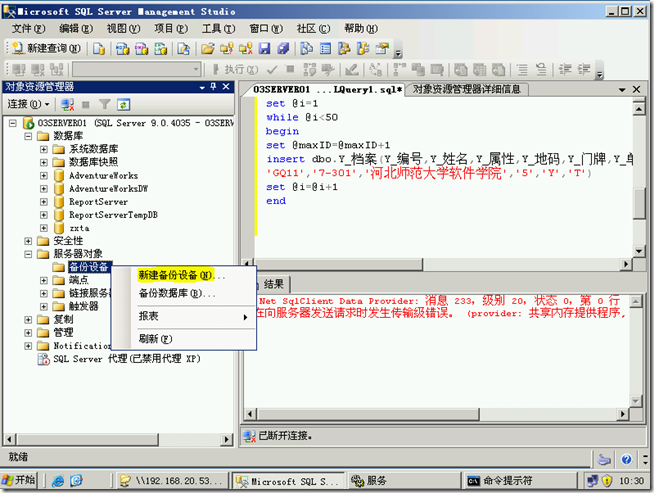Click the Results to Grid icon
Image resolution: width=654 pixels, height=493 pixels.
click(x=480, y=69)
